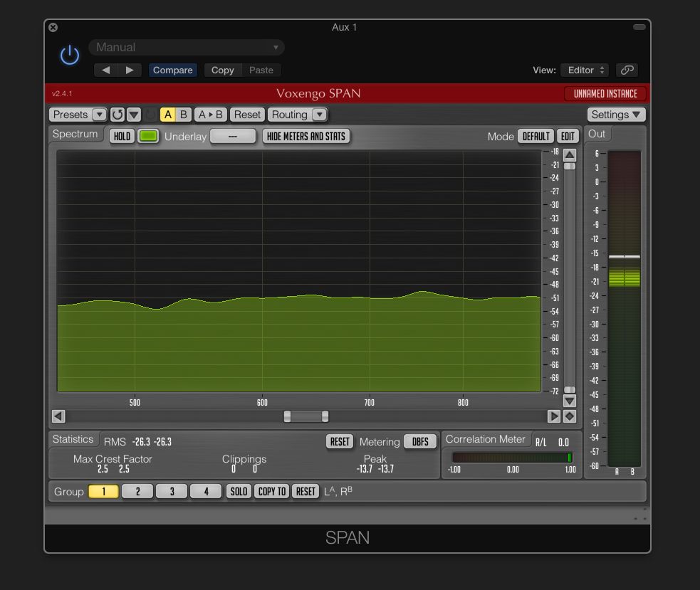Viewport: 700px width, 590px height.
Task: Select Group 1
Action: click(103, 491)
